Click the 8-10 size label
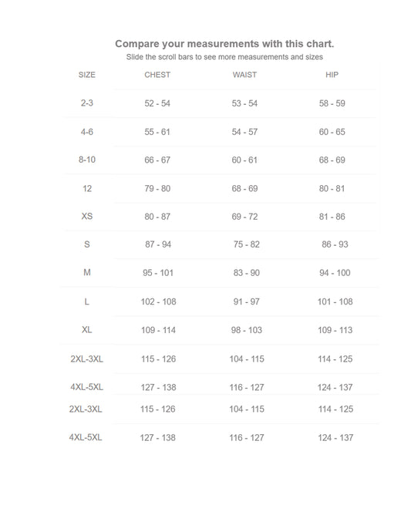This screenshot has height=532, width=411. click(x=87, y=160)
